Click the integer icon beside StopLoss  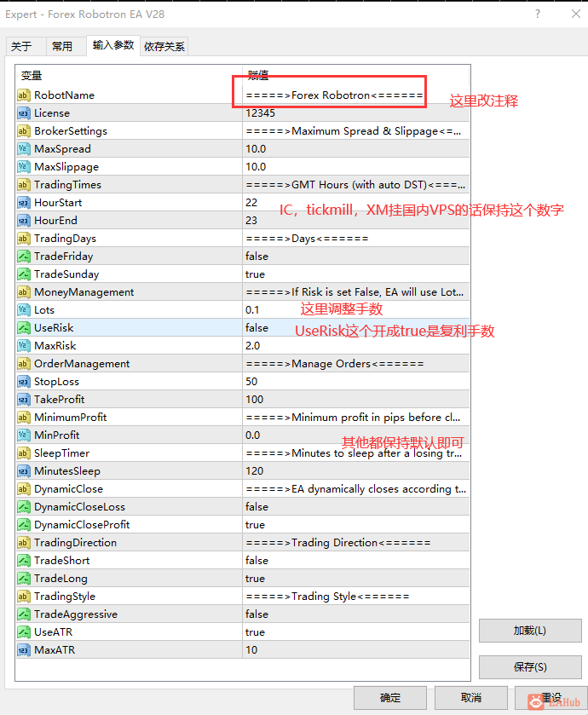click(24, 382)
